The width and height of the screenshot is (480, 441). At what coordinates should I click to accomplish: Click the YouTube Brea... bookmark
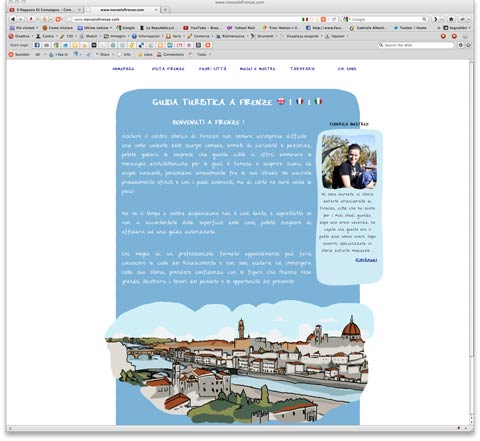click(201, 28)
